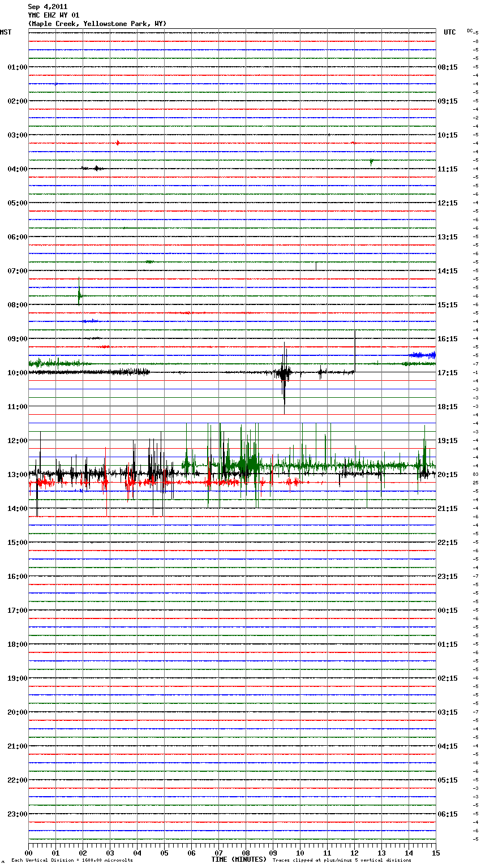Click the DC offset value "-1" beside 17:15
481x868 pixels.
[x=476, y=372]
